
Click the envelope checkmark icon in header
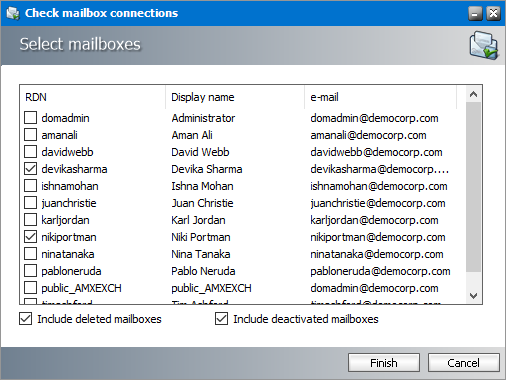pos(483,45)
